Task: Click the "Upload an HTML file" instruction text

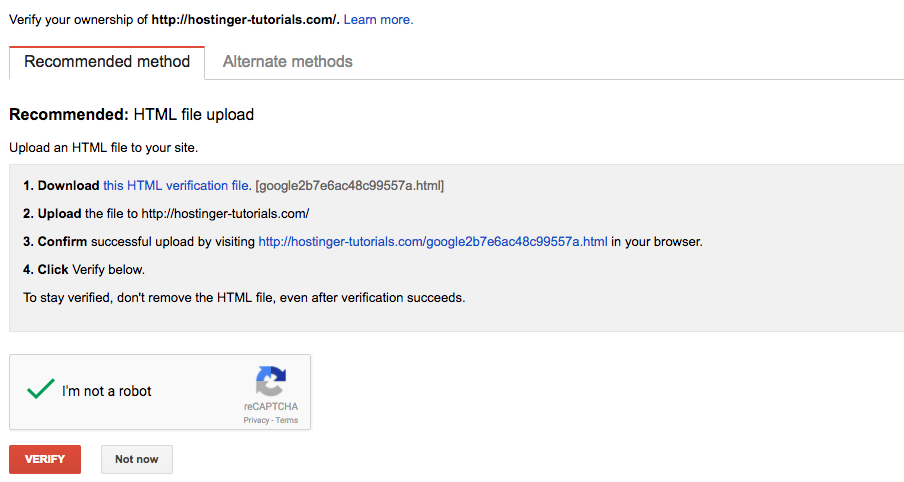Action: click(104, 147)
